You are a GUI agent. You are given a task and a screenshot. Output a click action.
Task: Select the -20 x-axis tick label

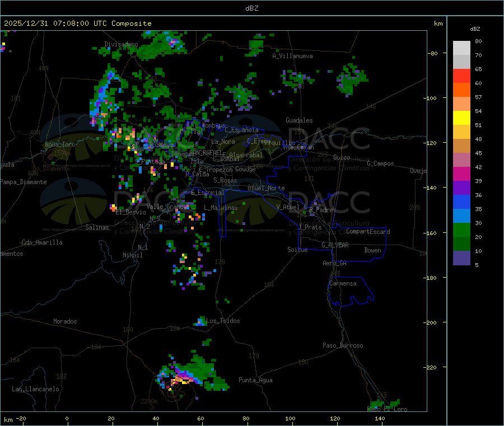(x=21, y=418)
